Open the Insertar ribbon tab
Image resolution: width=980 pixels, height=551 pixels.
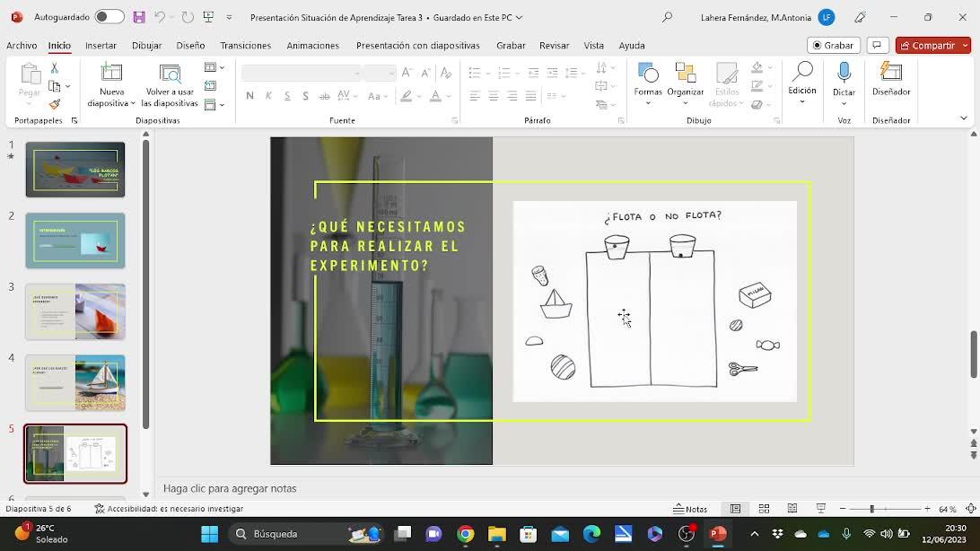tap(101, 45)
